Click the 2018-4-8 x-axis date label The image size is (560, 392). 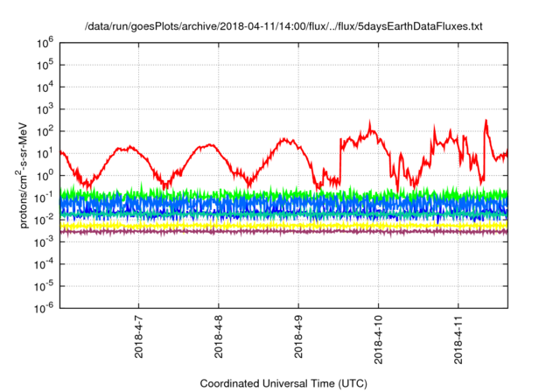219,337
